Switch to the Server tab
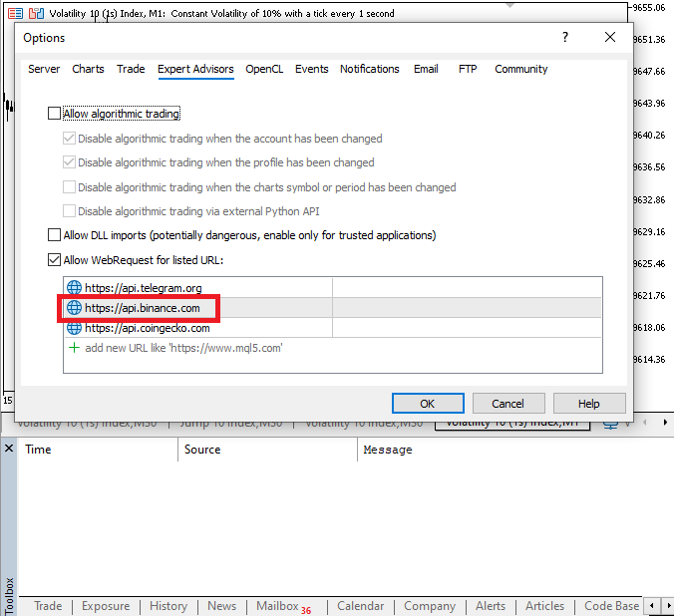This screenshot has height=616, width=674. tap(44, 69)
